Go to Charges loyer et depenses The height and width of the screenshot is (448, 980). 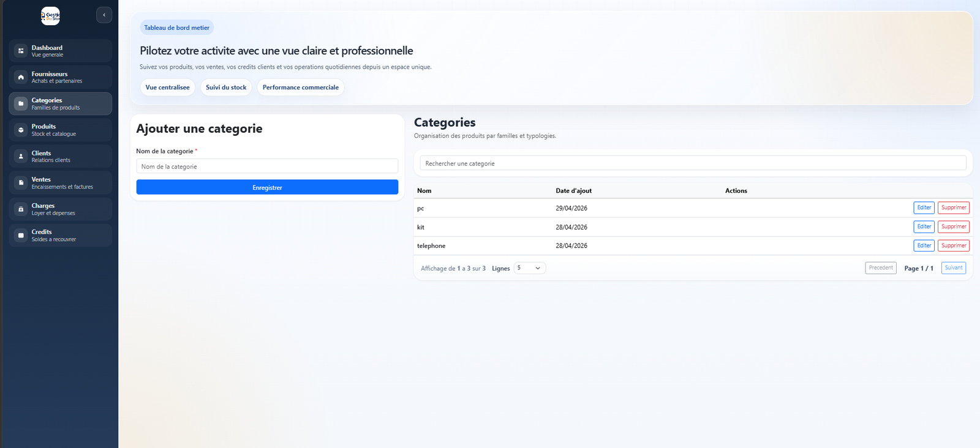60,209
